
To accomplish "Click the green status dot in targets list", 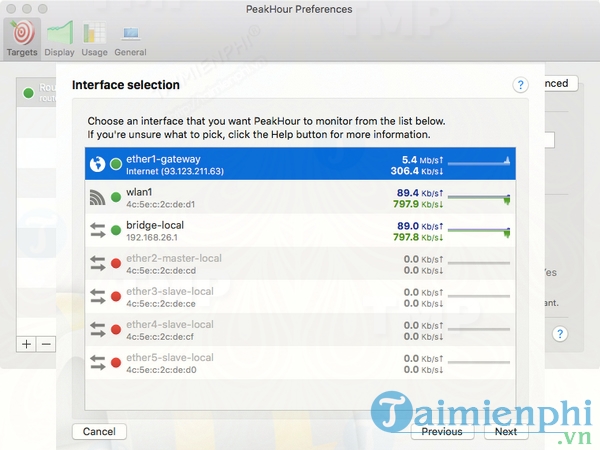I will 28,93.
